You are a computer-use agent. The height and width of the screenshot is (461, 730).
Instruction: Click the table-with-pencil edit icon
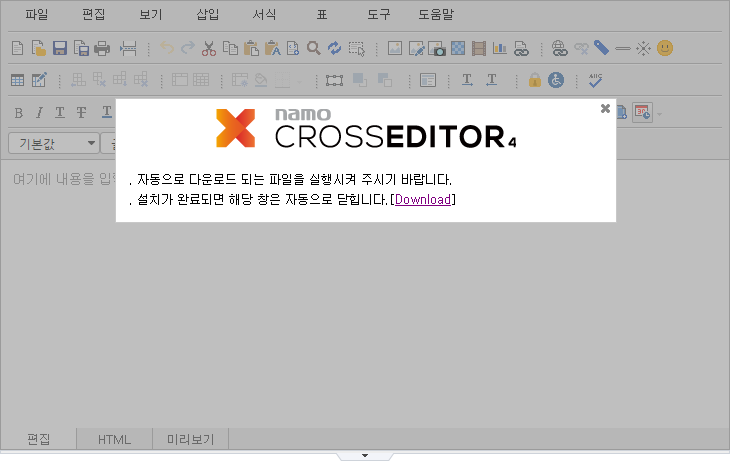pyautogui.click(x=39, y=80)
